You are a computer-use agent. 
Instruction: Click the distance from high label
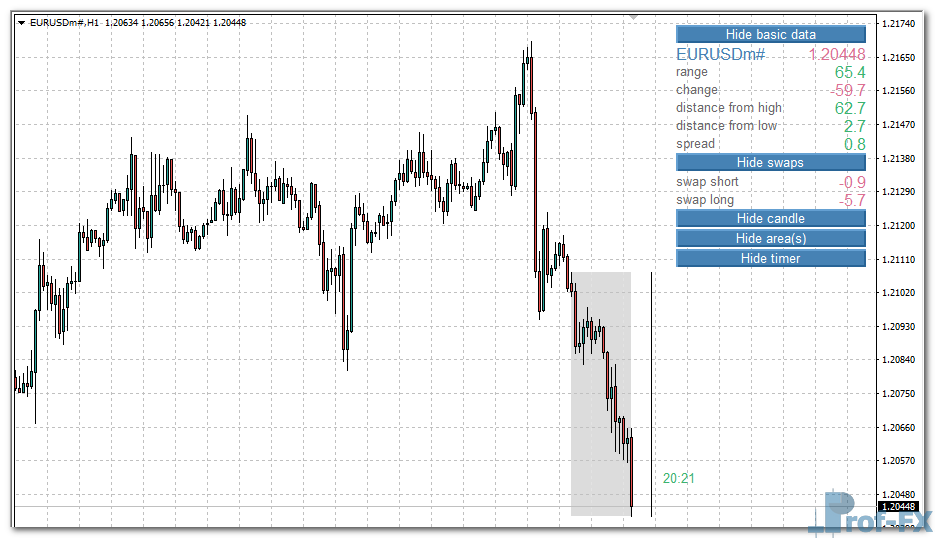point(729,108)
